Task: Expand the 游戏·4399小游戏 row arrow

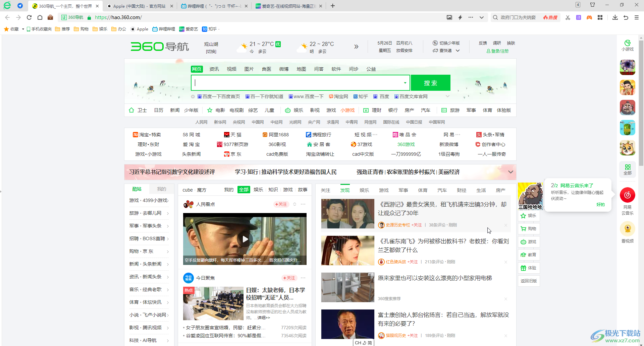Action: (x=168, y=201)
